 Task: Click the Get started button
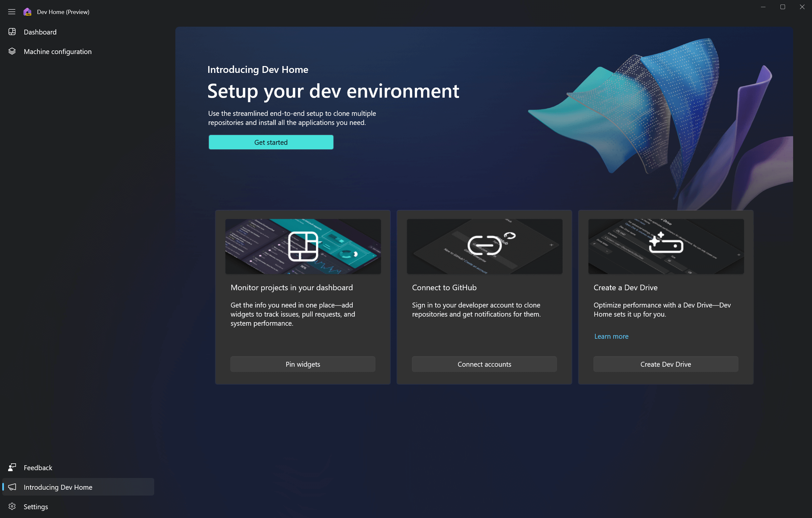click(x=270, y=142)
